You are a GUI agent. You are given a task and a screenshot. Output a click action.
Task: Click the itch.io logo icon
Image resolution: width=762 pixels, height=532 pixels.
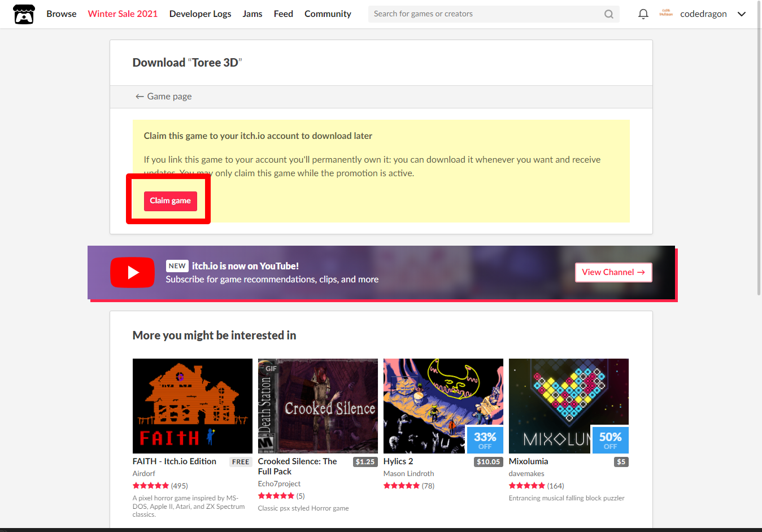[x=24, y=14]
